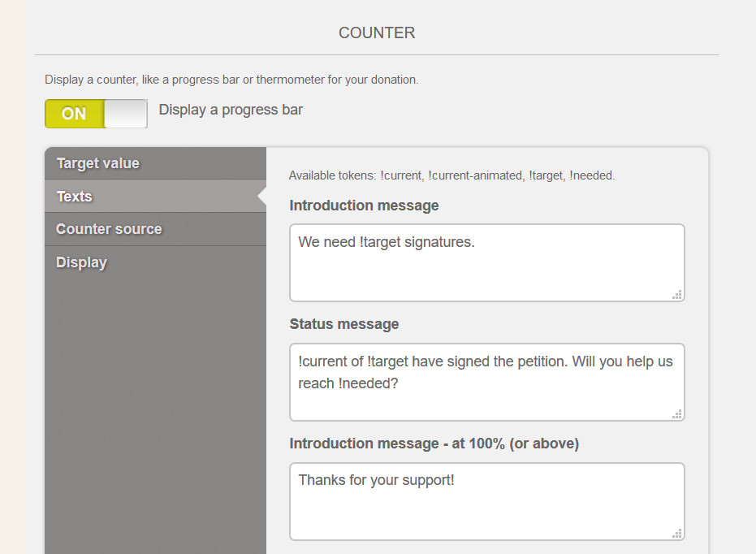Click into the Status message text area
The width and height of the screenshot is (756, 554).
[x=487, y=383]
